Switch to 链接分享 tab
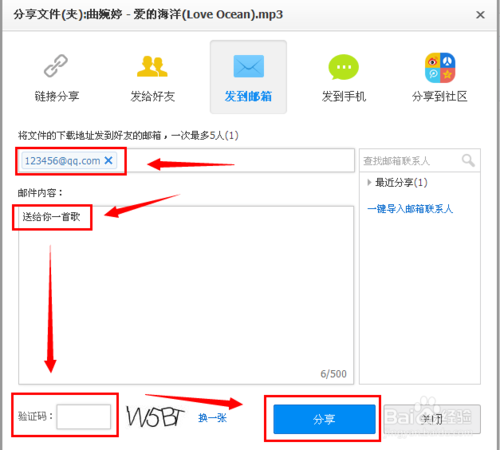This screenshot has width=500, height=450. [57, 96]
